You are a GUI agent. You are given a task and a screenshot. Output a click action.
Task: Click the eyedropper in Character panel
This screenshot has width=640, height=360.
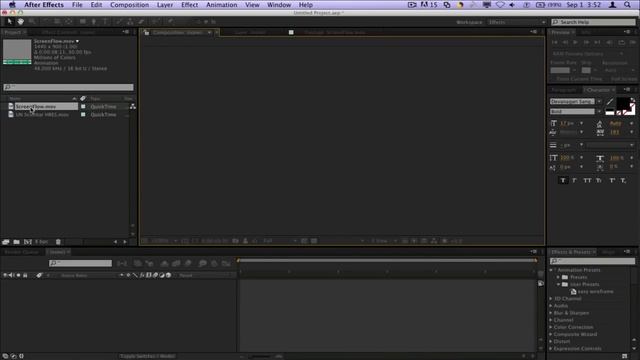pos(610,101)
